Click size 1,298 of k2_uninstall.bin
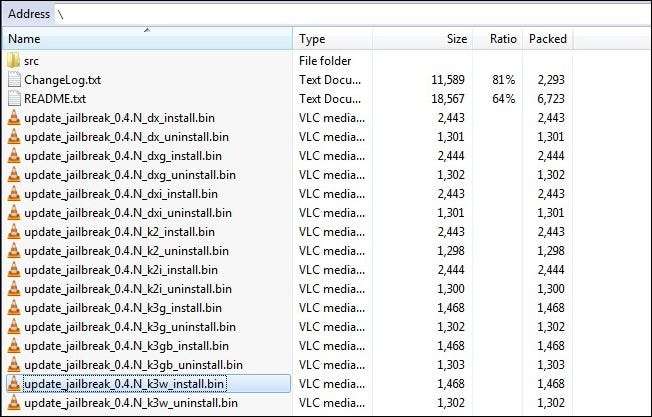Viewport: 652px width, 417px height. pos(451,251)
